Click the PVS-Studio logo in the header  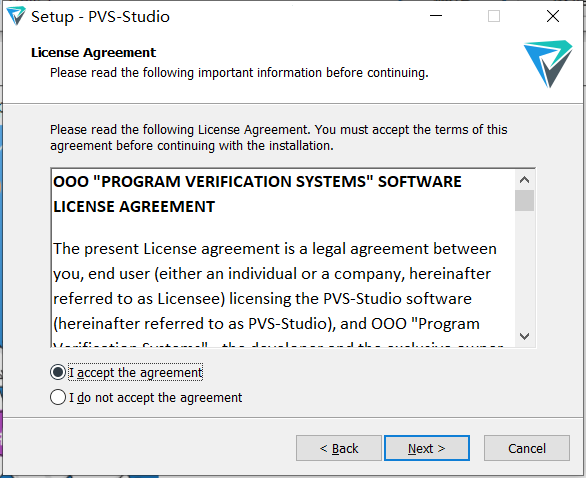point(548,64)
